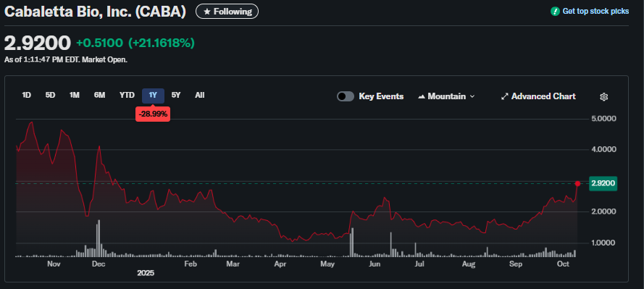Screen dimensions: 644x289
Task: Select the 1M time range
Action: 75,95
